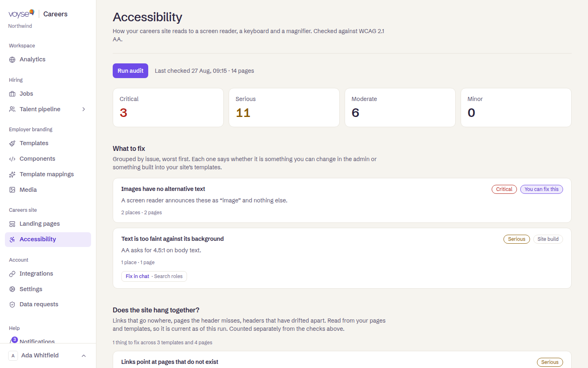
Task: Click Text is too faint against its background
Action: pyautogui.click(x=172, y=239)
